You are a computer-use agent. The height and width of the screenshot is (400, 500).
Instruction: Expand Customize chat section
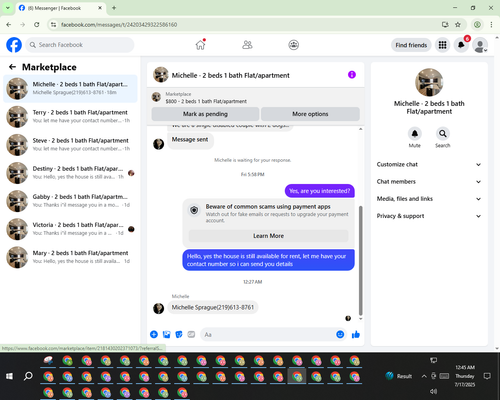click(429, 164)
